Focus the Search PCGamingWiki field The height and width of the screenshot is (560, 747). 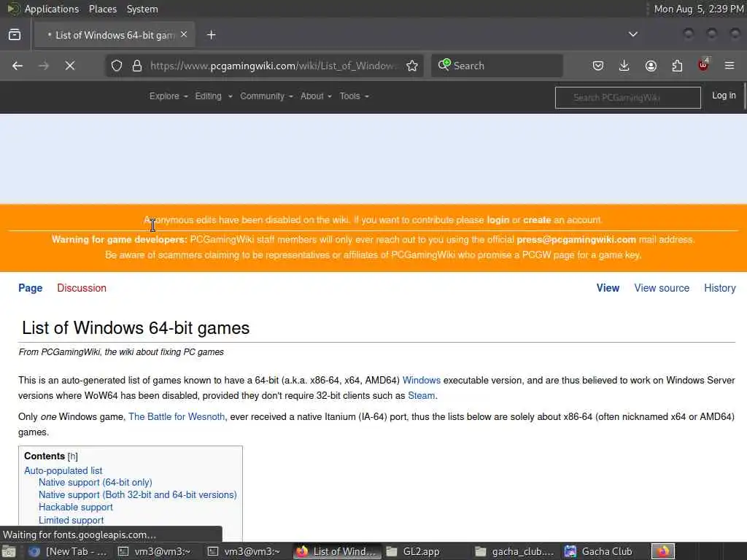tap(628, 98)
